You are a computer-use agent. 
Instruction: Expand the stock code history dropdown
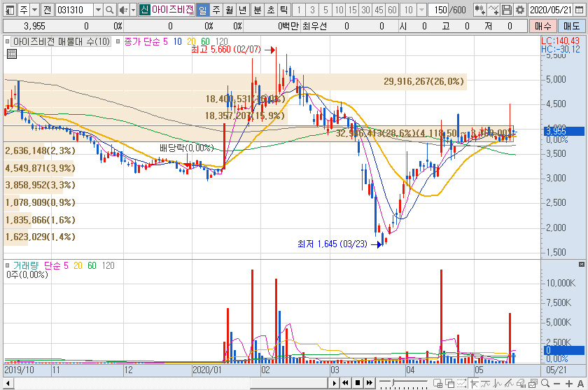[x=98, y=10]
